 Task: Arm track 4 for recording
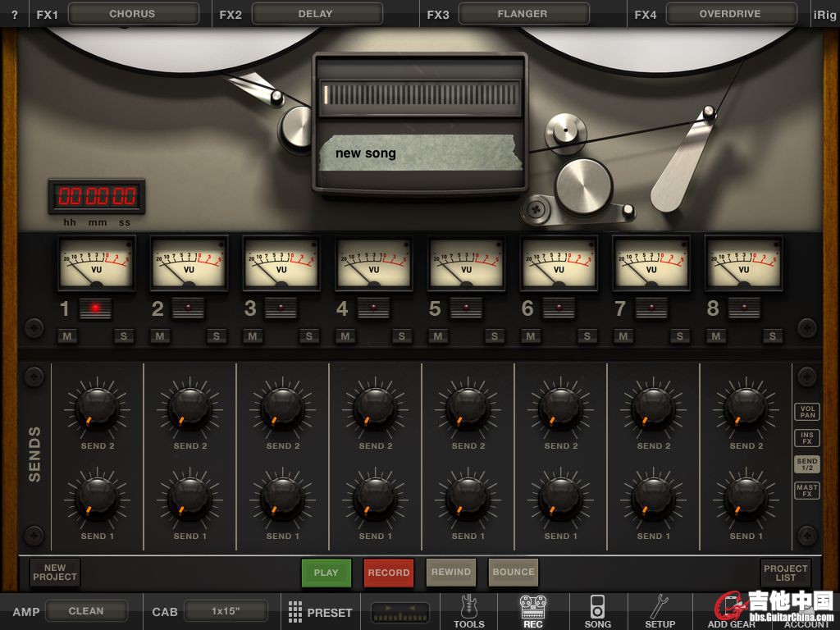tap(373, 308)
